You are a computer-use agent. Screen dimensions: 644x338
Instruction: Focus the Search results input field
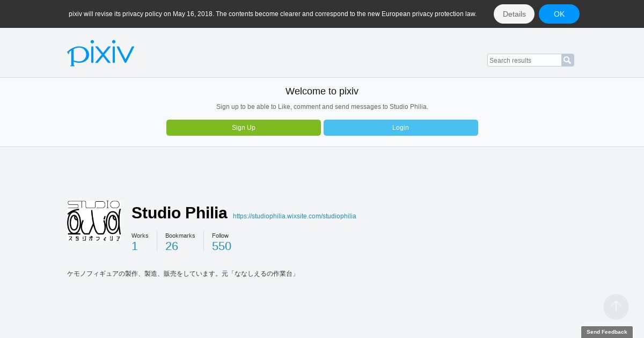524,60
